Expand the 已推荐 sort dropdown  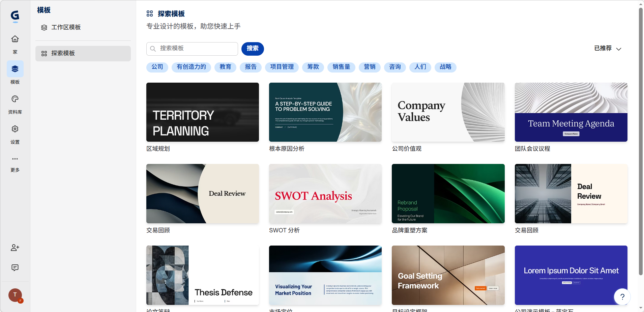point(608,49)
